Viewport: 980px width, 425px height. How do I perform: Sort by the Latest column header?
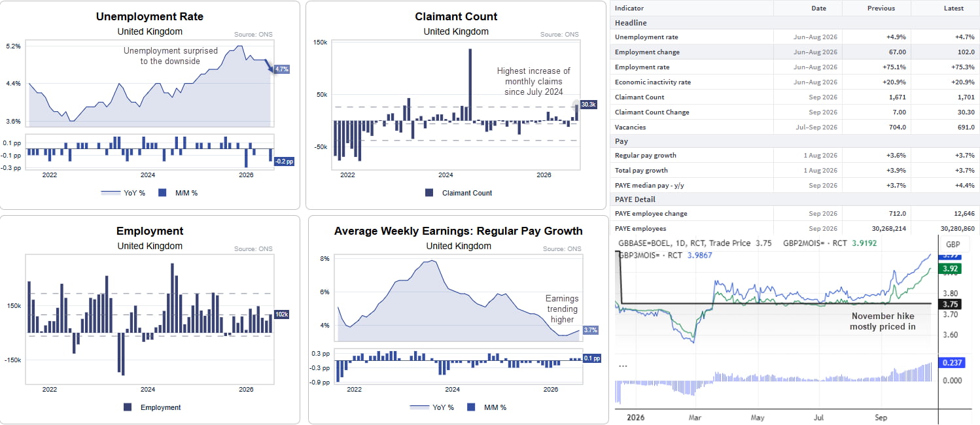(954, 8)
